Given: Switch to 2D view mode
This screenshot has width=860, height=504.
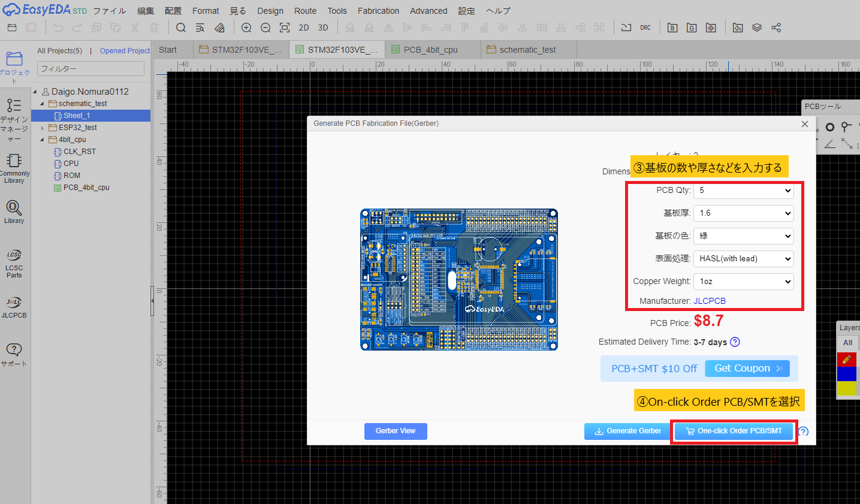Looking at the screenshot, I should [x=304, y=28].
